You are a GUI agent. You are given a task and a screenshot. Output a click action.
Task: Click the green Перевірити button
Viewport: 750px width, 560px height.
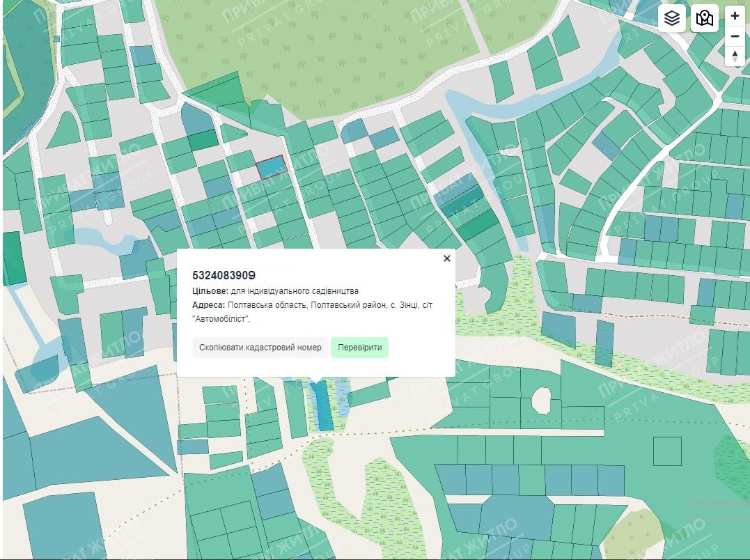tap(359, 348)
